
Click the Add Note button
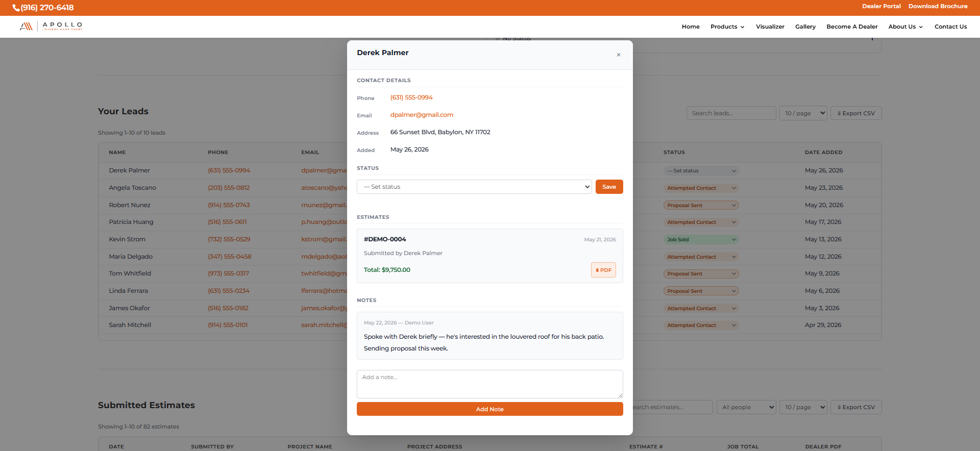point(489,409)
